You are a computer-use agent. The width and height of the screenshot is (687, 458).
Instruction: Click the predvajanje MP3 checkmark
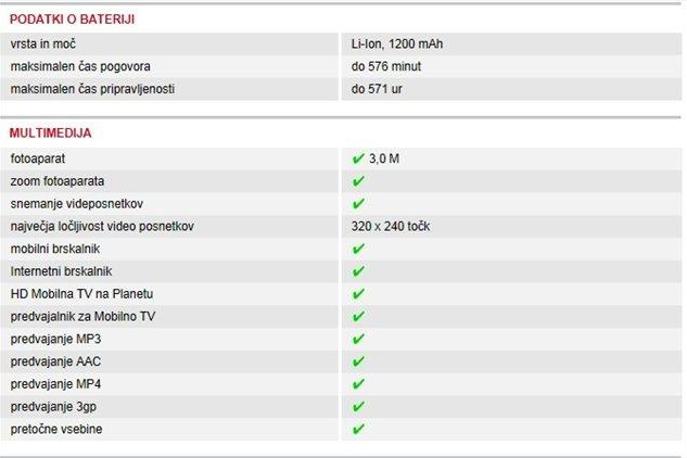point(358,339)
